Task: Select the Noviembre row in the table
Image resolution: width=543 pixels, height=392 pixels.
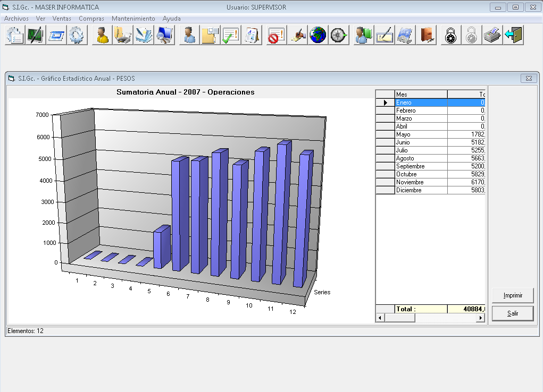Action: click(x=430, y=182)
